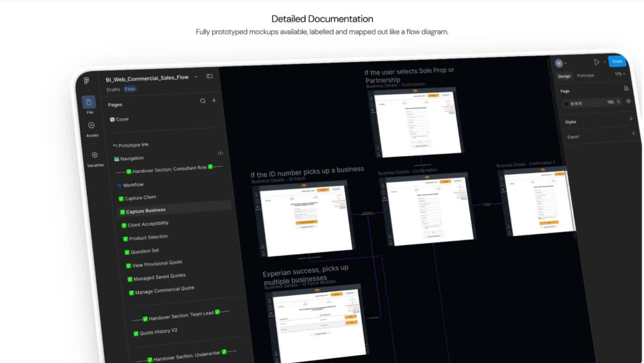Click the Pages panel heading
644x363 pixels.
(x=115, y=105)
